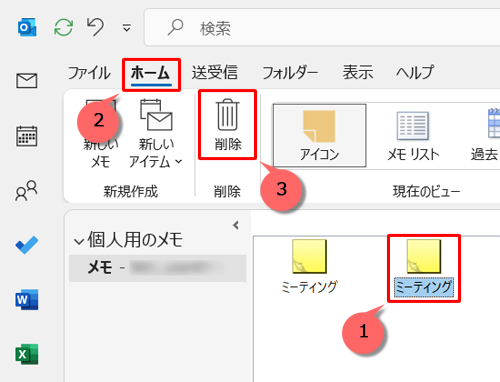Open the ファイル tab
Viewport: 500px width, 382px height.
click(89, 73)
